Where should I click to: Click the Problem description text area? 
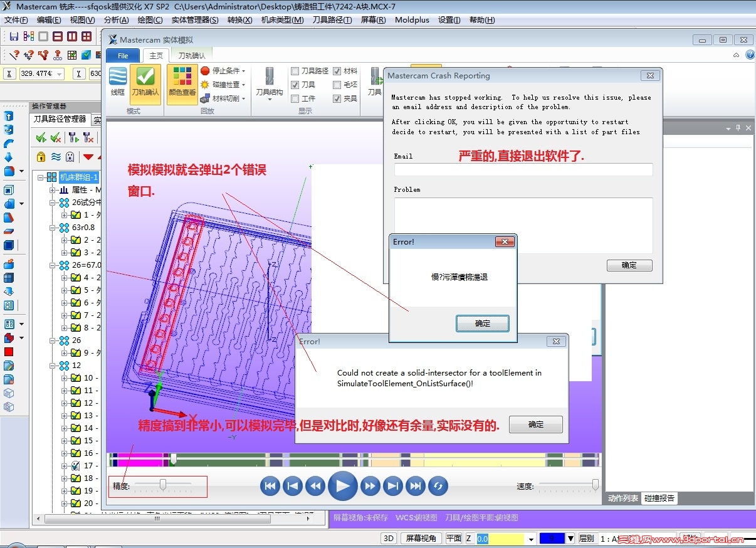point(523,226)
